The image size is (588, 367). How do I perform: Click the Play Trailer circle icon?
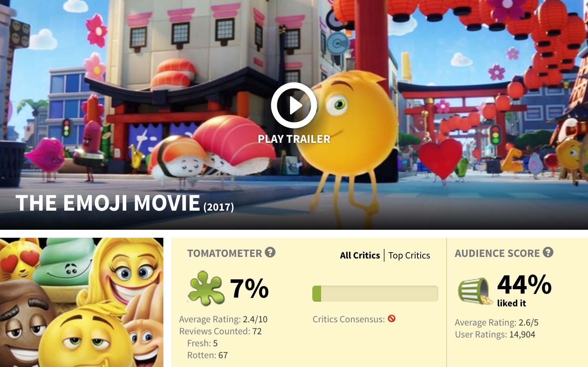click(x=294, y=105)
